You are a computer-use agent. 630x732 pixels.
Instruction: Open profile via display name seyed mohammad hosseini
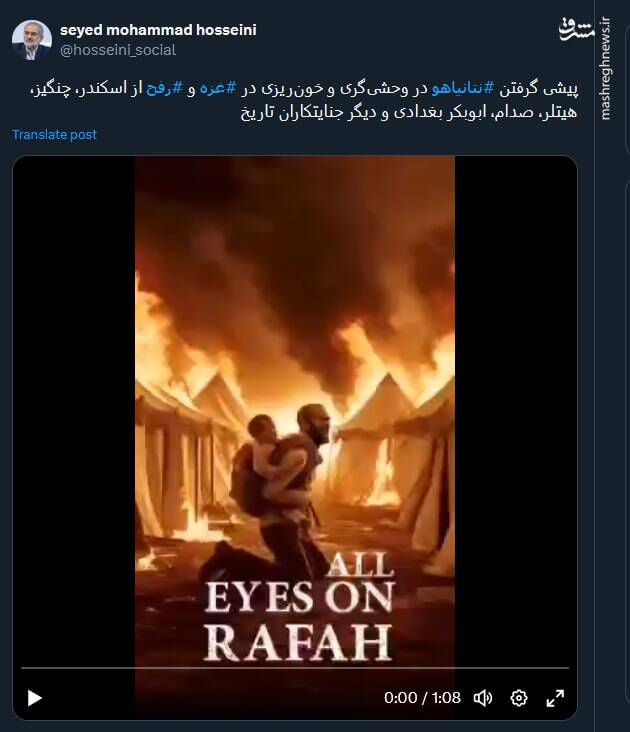pyautogui.click(x=158, y=30)
